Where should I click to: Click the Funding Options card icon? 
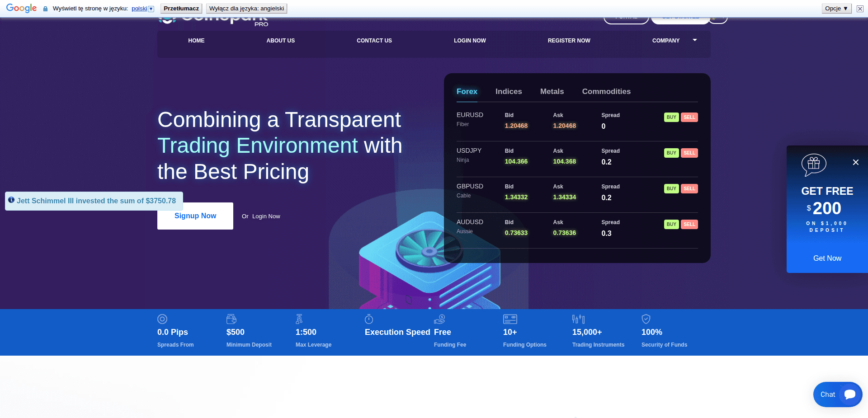point(510,319)
